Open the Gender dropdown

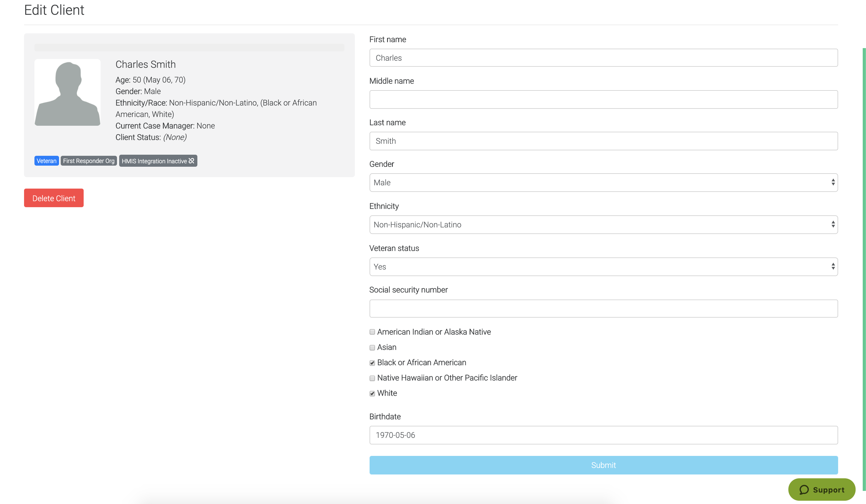[x=603, y=182]
